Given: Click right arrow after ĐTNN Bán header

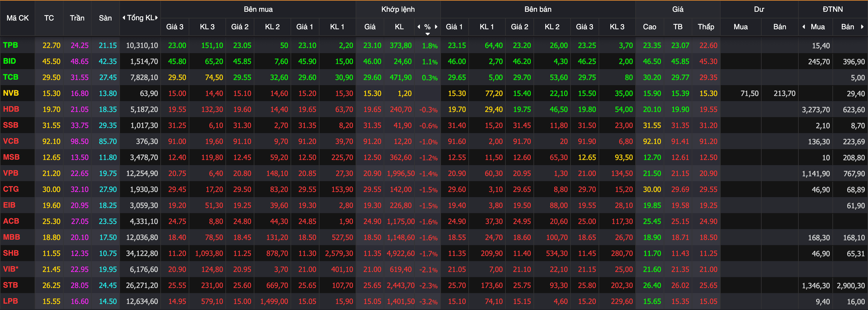Looking at the screenshot, I should coord(863,27).
